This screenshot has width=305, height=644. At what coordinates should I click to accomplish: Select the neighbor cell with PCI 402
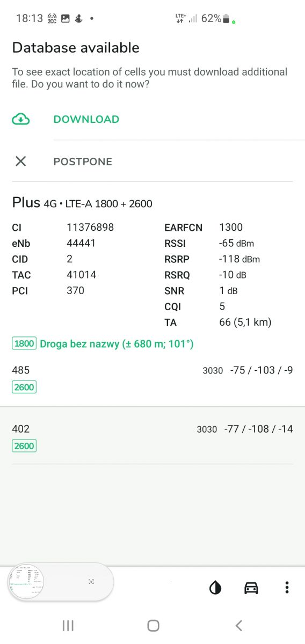pyautogui.click(x=152, y=437)
